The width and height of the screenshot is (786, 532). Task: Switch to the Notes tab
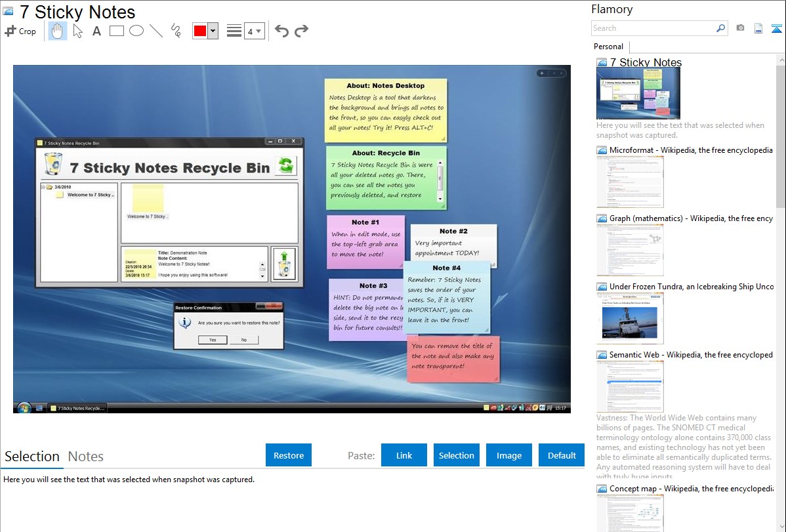86,457
